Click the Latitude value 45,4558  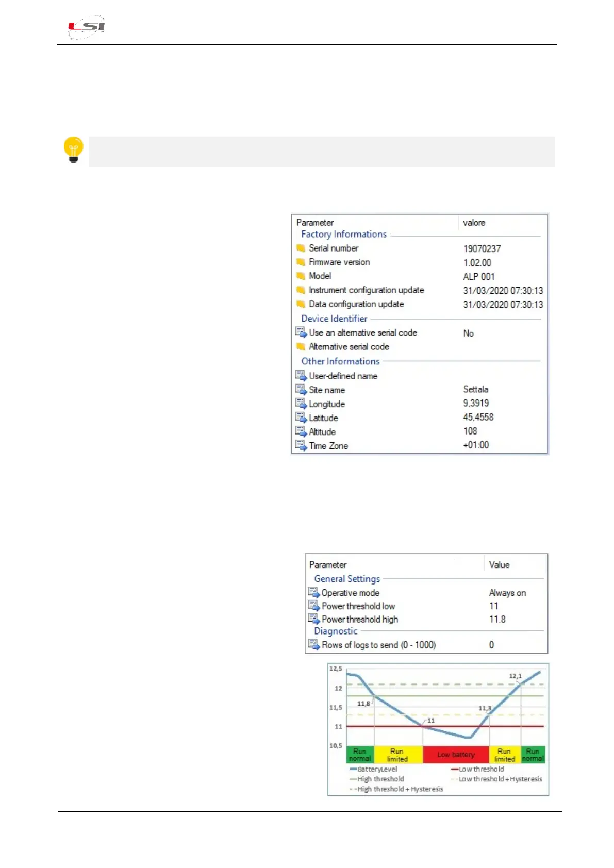coord(478,418)
